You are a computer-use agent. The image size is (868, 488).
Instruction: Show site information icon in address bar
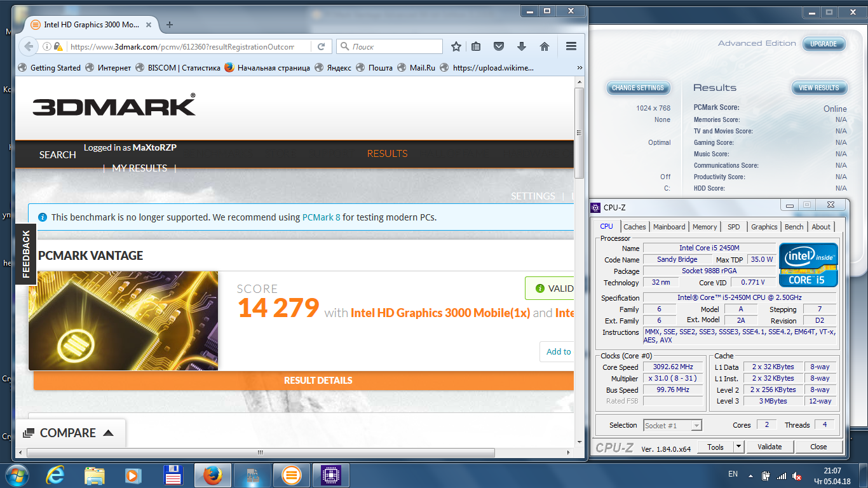tap(47, 46)
